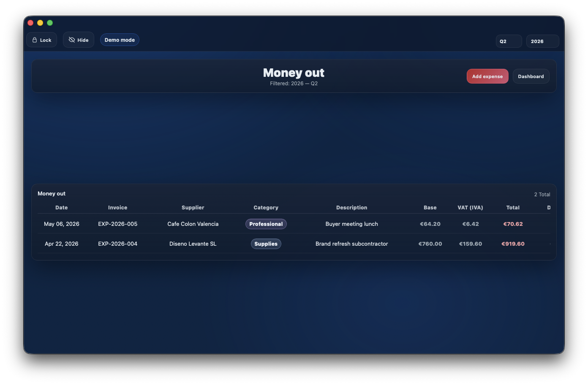588x385 pixels.
Task: Minimize the window with the yellow button
Action: coord(40,23)
